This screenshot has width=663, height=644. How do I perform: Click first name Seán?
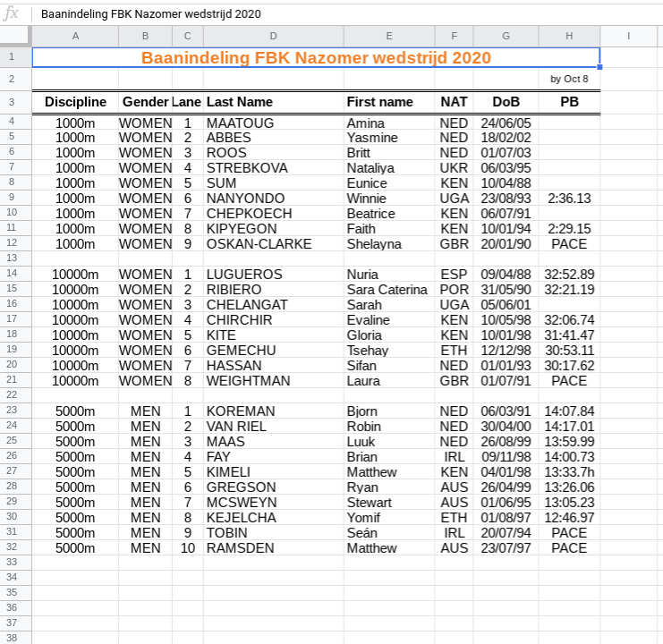tap(389, 533)
